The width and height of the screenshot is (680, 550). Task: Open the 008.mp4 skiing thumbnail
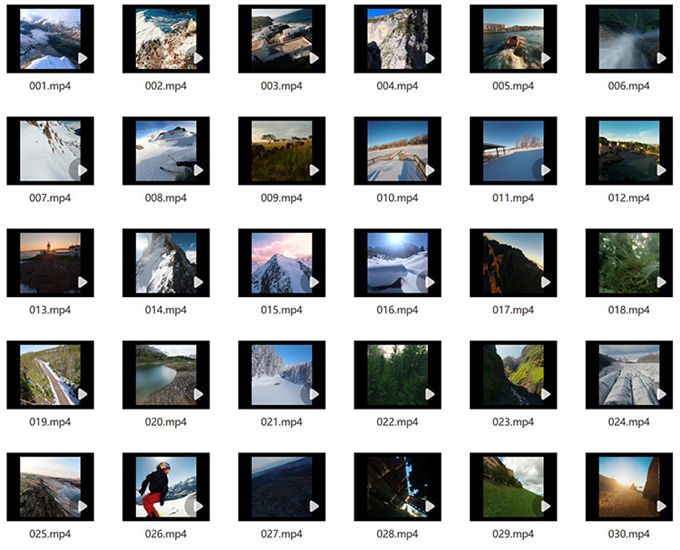pyautogui.click(x=166, y=151)
